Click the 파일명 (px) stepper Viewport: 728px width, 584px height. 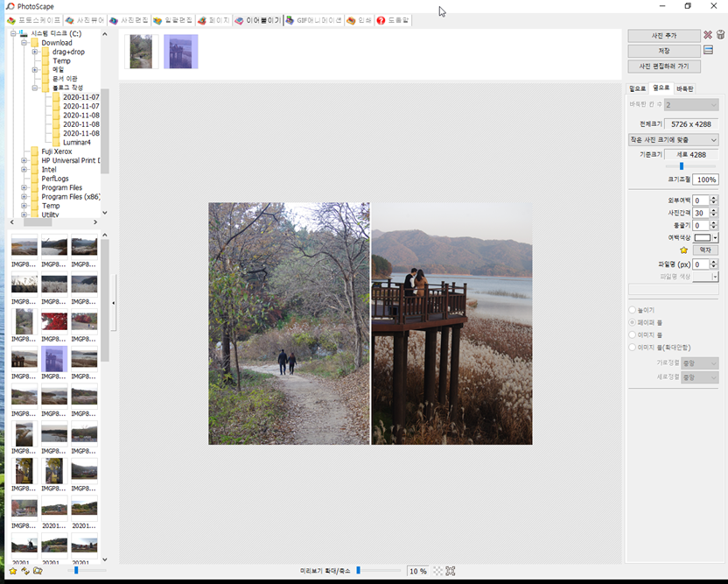pyautogui.click(x=714, y=264)
